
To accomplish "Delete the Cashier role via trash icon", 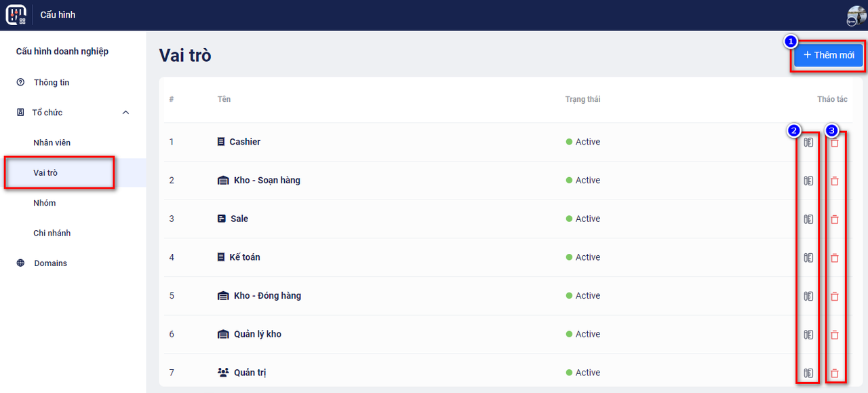I will tap(835, 143).
